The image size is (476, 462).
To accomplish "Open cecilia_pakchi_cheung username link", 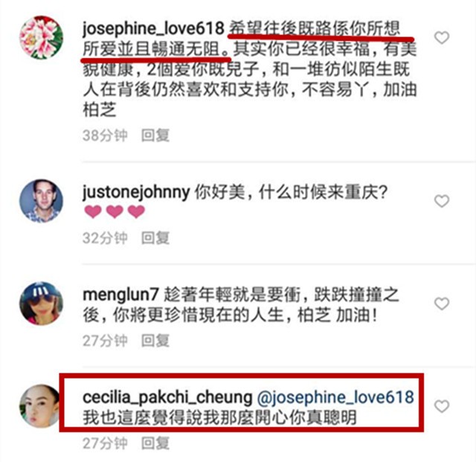I will tap(167, 397).
